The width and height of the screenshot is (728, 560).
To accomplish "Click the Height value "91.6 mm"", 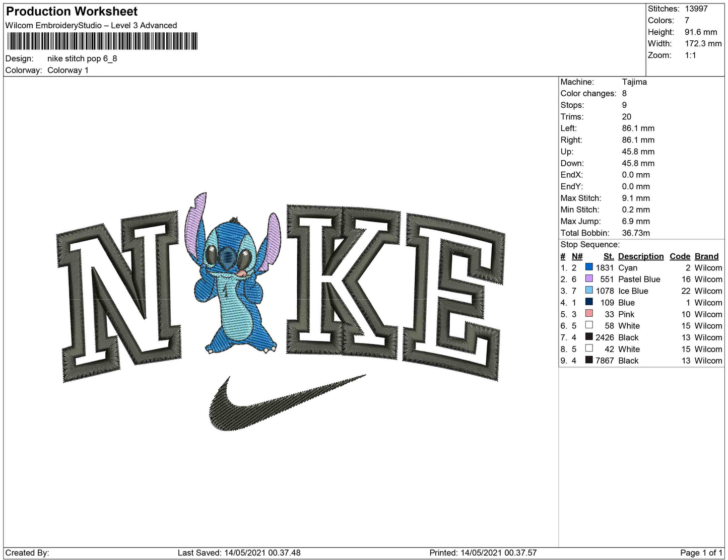I will [701, 32].
